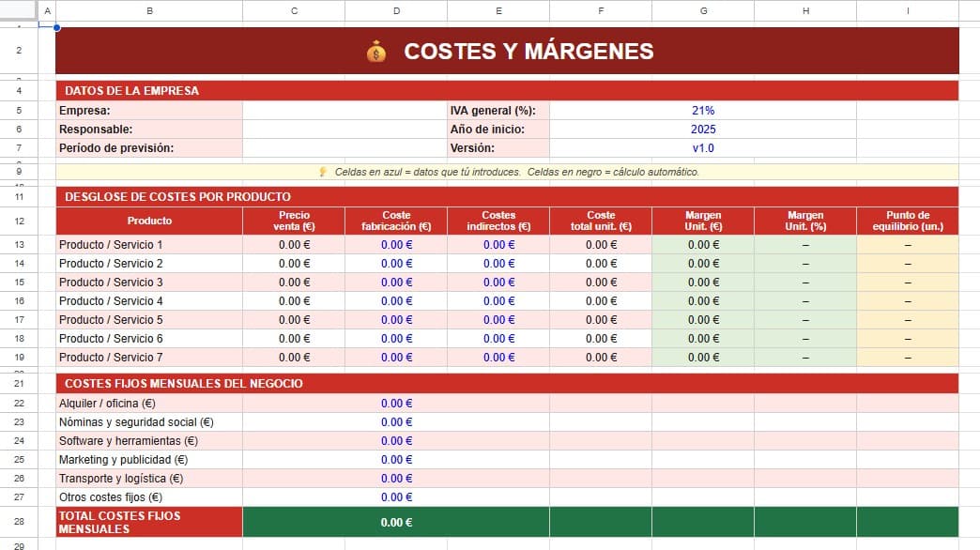Screen dimensions: 980x550
Task: Click the Software y herramientas amount cell
Action: tap(396, 440)
